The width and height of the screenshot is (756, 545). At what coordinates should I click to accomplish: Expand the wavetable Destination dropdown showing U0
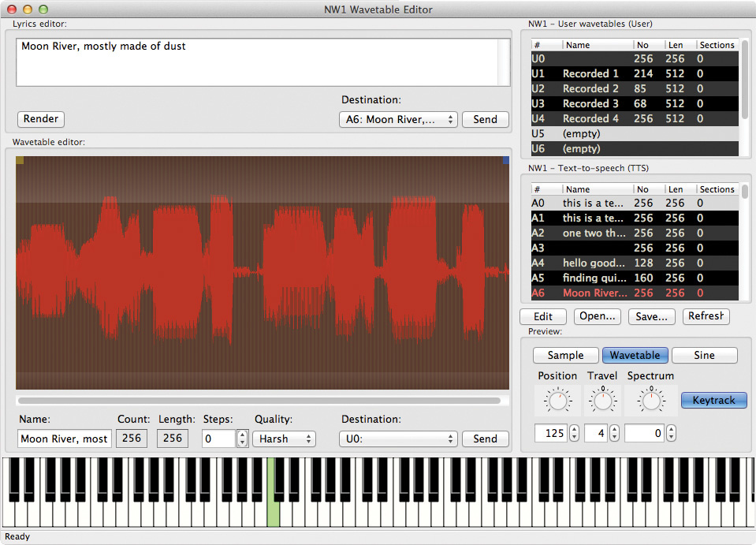tap(398, 439)
